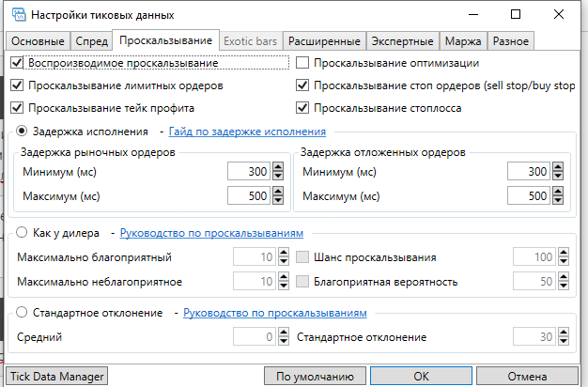588x387 pixels.
Task: Go to the Расширенные tab
Action: 324,41
